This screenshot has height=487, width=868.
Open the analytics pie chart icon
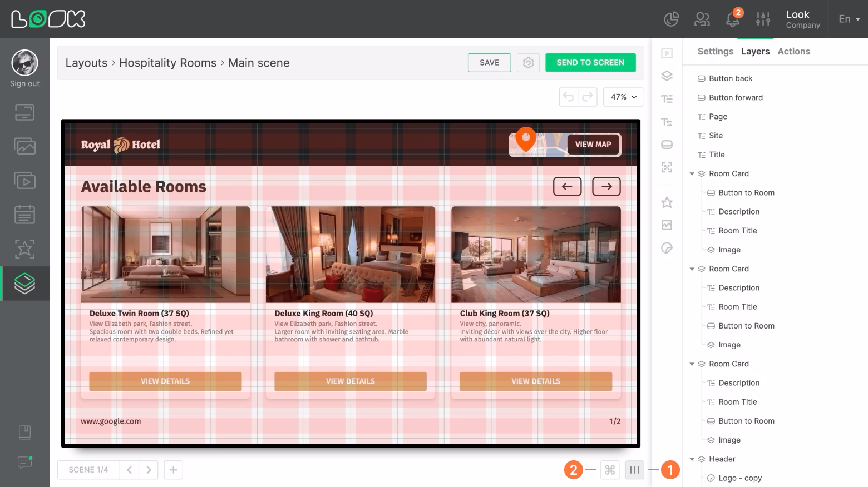pos(672,19)
